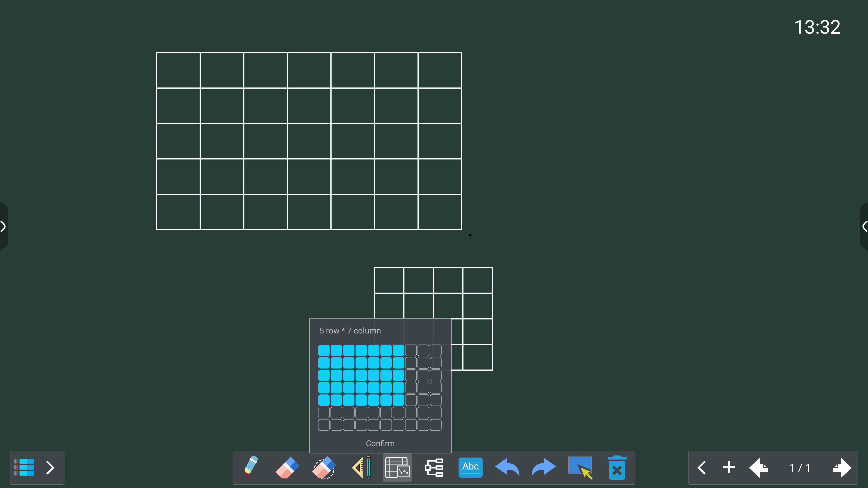Select the pencil drawing tool
Image resolution: width=868 pixels, height=488 pixels.
(x=251, y=467)
